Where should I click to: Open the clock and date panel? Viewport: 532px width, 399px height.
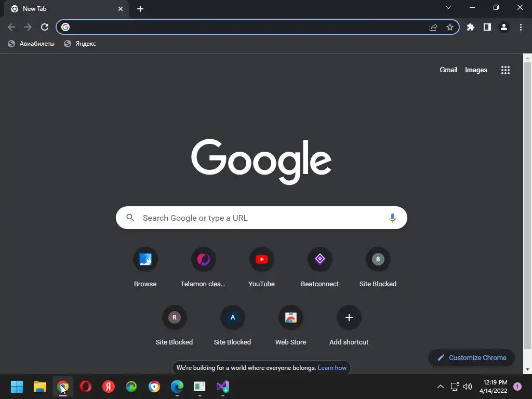tap(494, 387)
